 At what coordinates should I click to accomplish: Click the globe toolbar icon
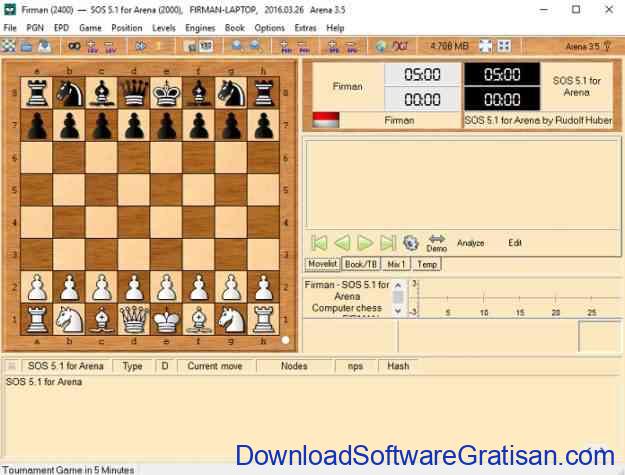pos(381,46)
